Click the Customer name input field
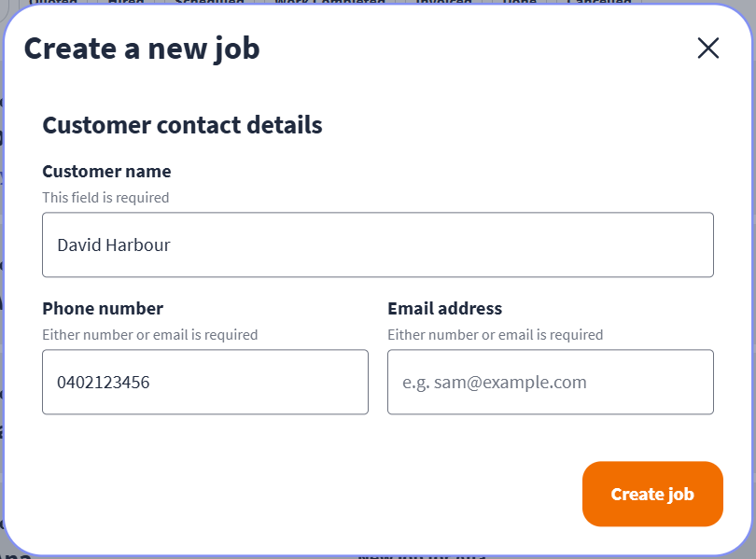 tap(377, 245)
